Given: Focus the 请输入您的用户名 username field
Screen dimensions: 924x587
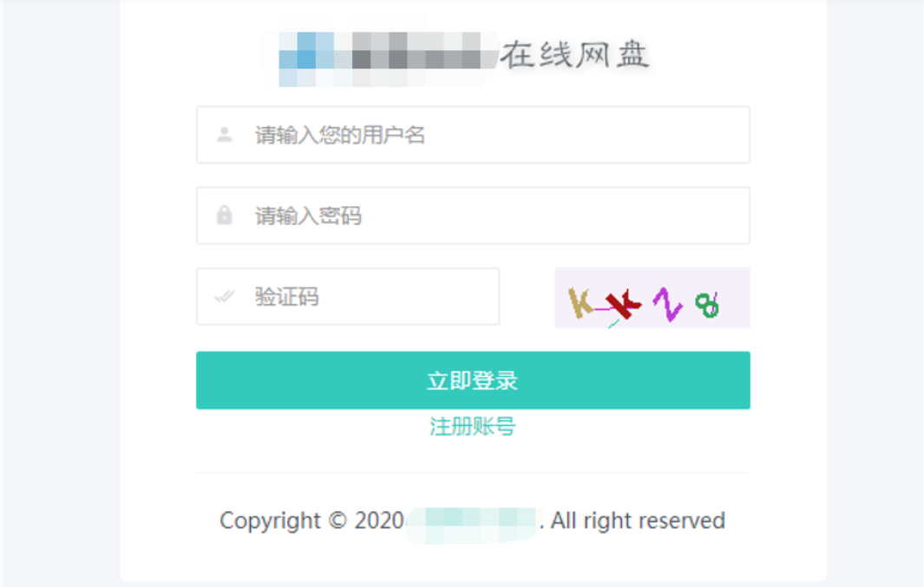Looking at the screenshot, I should 473,134.
